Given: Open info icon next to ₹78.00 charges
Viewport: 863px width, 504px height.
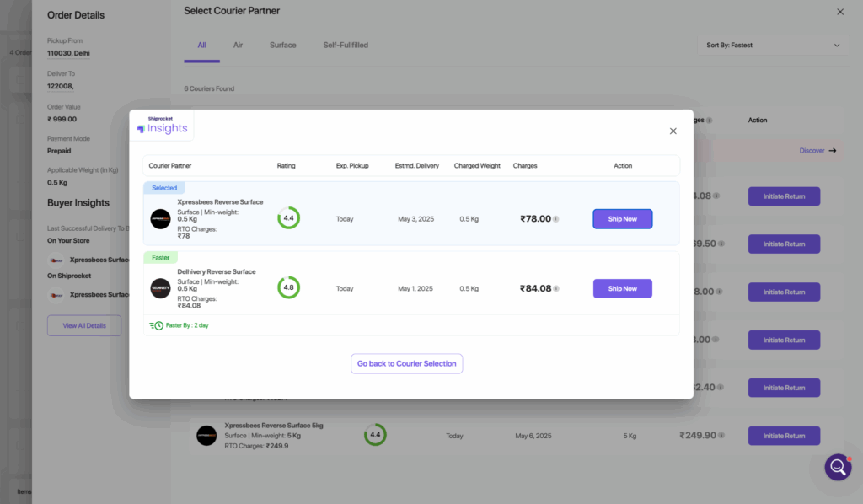Looking at the screenshot, I should click(x=556, y=219).
